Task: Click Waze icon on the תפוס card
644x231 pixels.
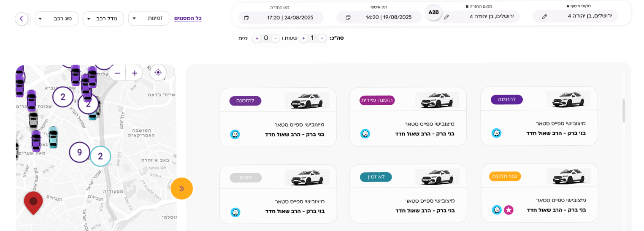Action: [235, 212]
